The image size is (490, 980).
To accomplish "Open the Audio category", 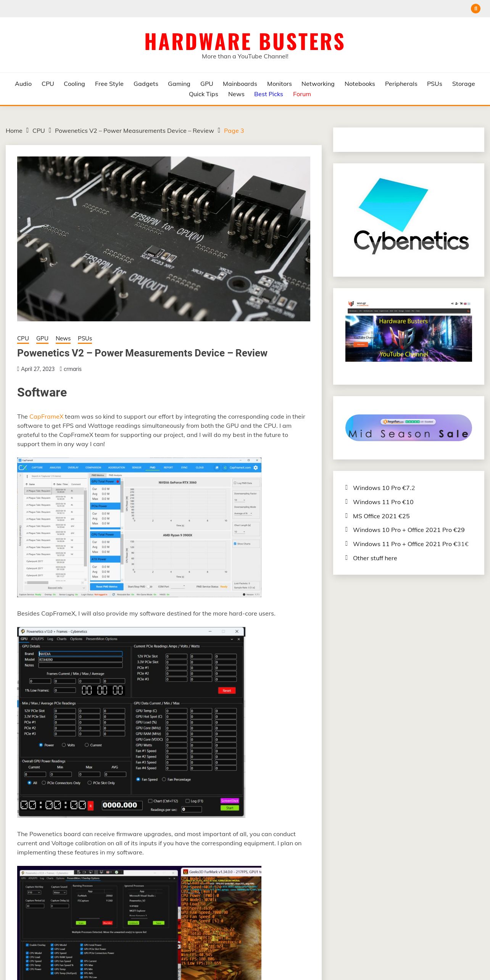I will click(x=23, y=84).
